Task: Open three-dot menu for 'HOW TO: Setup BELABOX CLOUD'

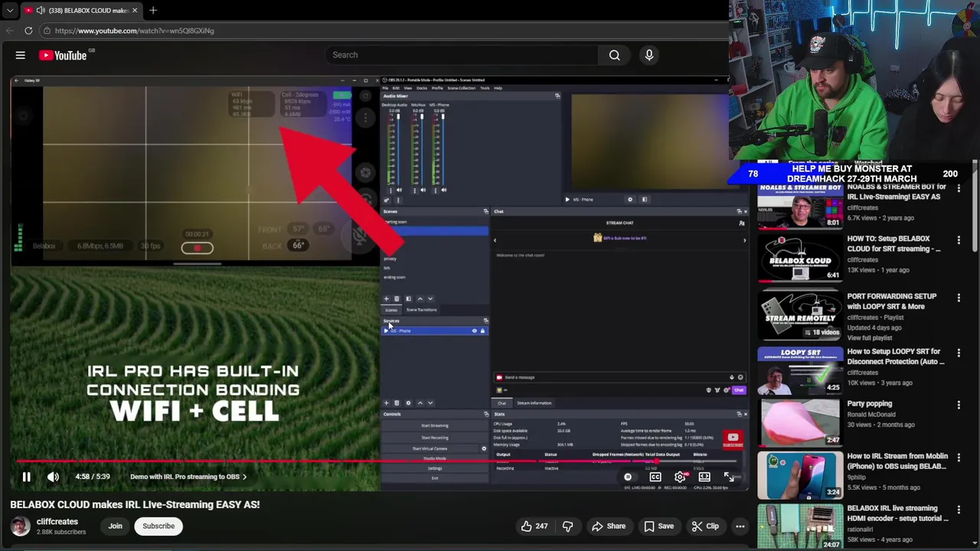Action: (x=959, y=240)
